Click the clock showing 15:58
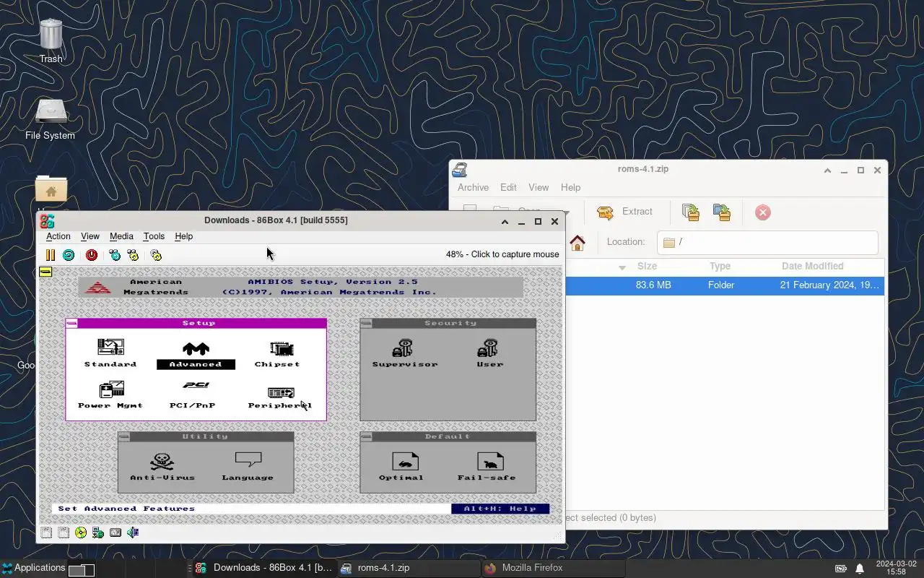The height and width of the screenshot is (578, 924). (x=896, y=568)
